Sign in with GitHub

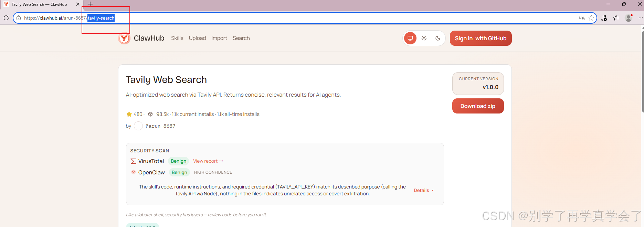point(481,38)
